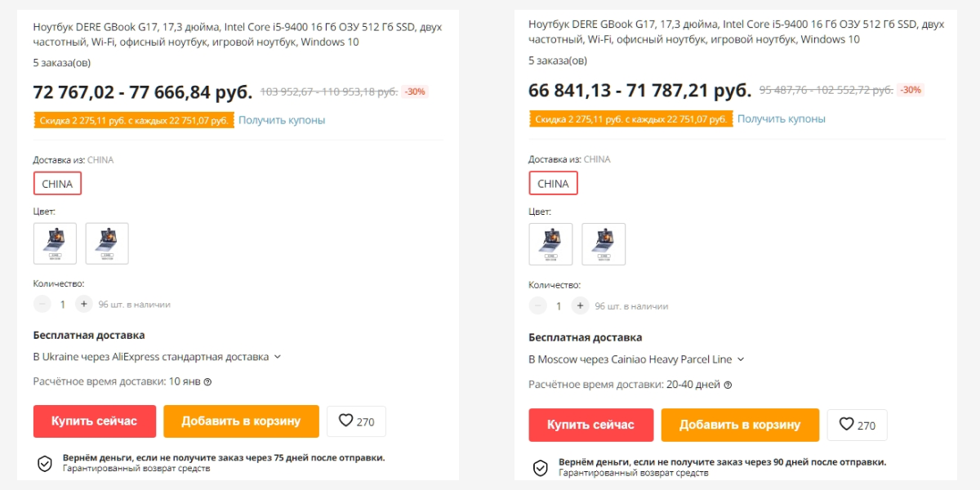Choose first color thumbnail in right listing
Screen dimensions: 980x490
click(550, 244)
